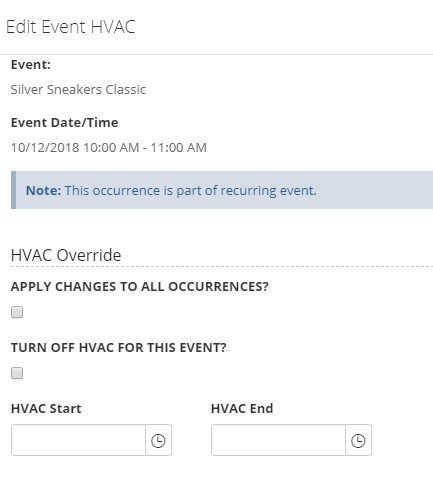Click the recurring event note message text
The height and width of the screenshot is (478, 433).
pos(190,190)
